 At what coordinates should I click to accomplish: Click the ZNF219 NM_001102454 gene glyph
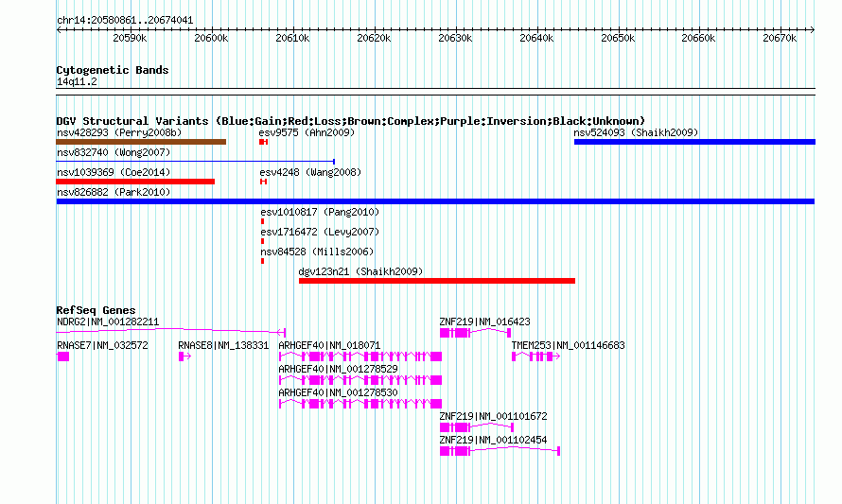pos(500,451)
